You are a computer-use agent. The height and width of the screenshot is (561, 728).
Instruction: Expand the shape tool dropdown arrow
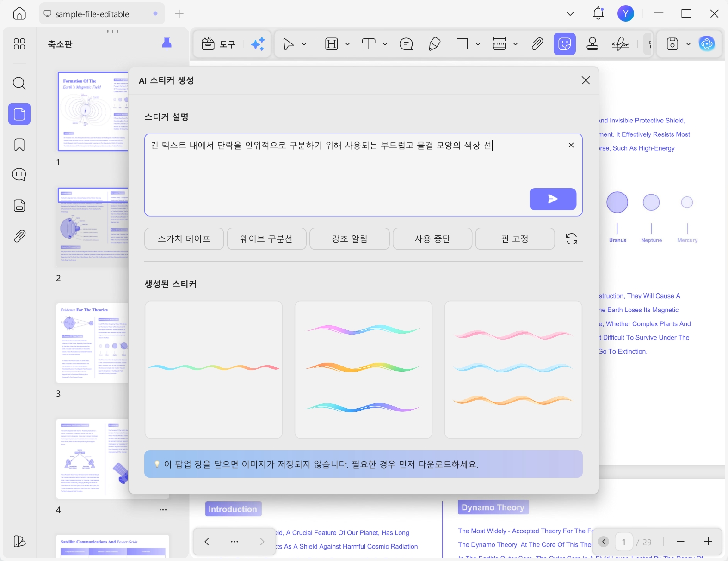point(478,44)
